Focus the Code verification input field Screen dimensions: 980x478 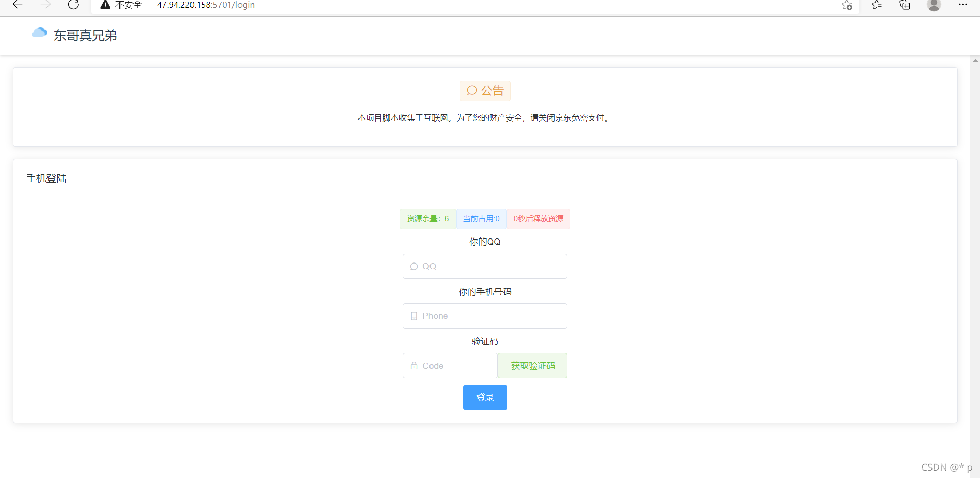[450, 366]
